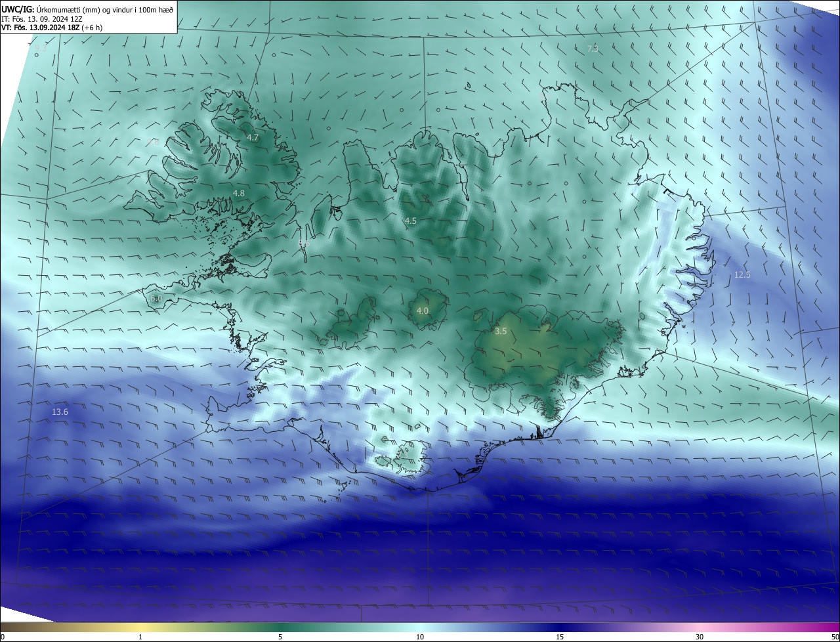Click the 12.5 value off the east coast
Viewport: 840px width, 642px height.
point(742,275)
